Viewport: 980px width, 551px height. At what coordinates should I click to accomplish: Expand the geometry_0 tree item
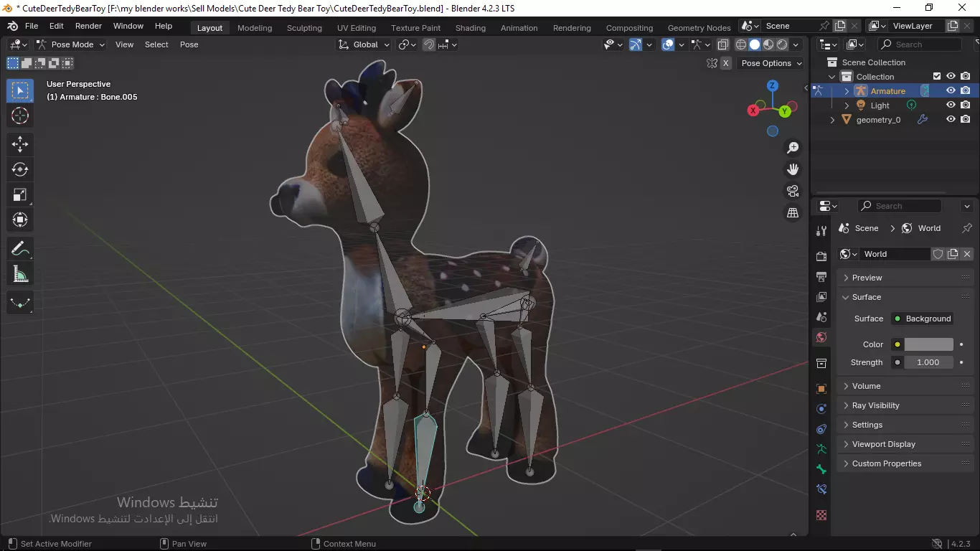point(832,120)
